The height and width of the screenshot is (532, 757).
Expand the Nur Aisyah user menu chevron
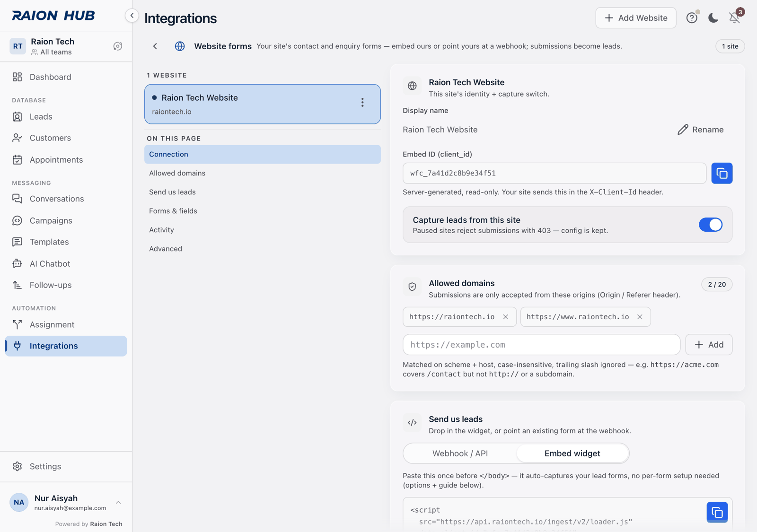pyautogui.click(x=118, y=503)
